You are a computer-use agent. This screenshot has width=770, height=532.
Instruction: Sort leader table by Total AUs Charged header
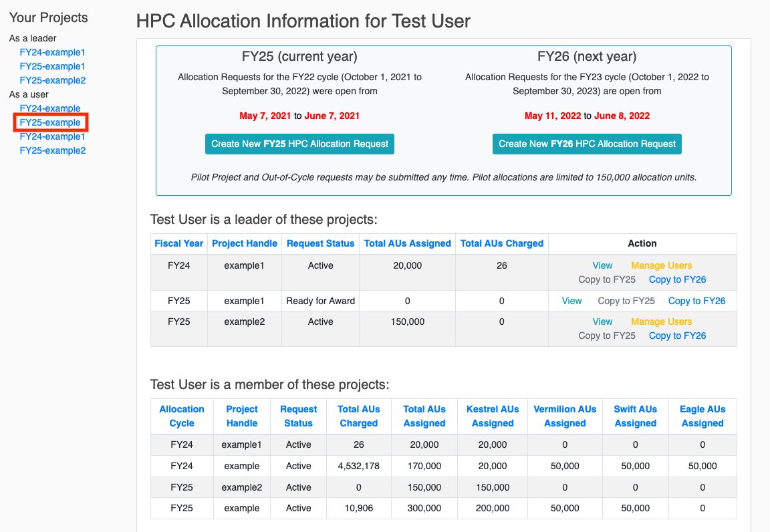[501, 243]
